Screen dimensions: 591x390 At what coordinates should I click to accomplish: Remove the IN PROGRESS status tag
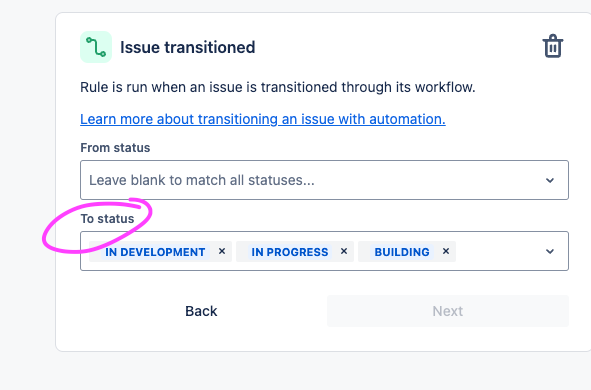pos(344,251)
